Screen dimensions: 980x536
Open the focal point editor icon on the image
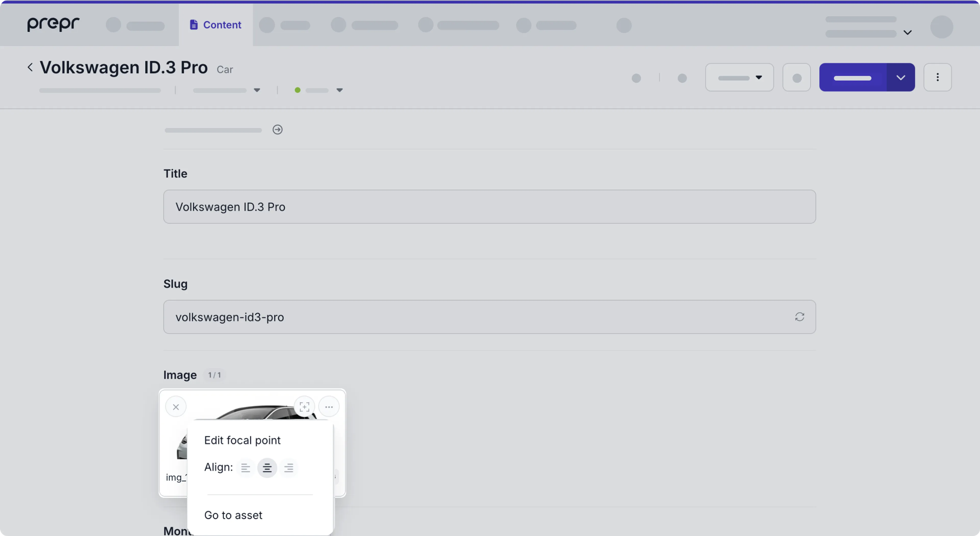tap(304, 406)
